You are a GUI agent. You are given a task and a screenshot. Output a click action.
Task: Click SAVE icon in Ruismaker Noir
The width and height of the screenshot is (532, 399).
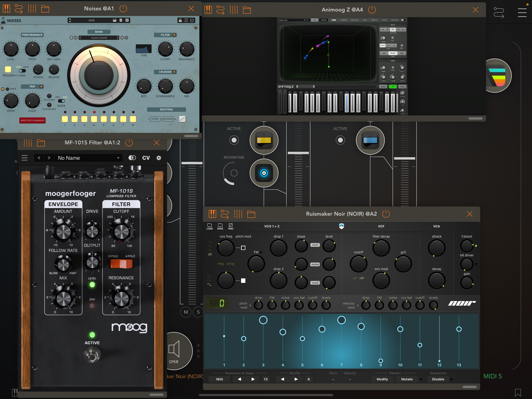pyautogui.click(x=220, y=226)
